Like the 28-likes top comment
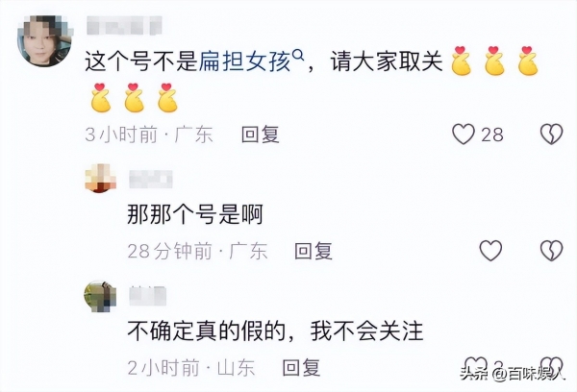Screen dimensions: 577x392 464,134
